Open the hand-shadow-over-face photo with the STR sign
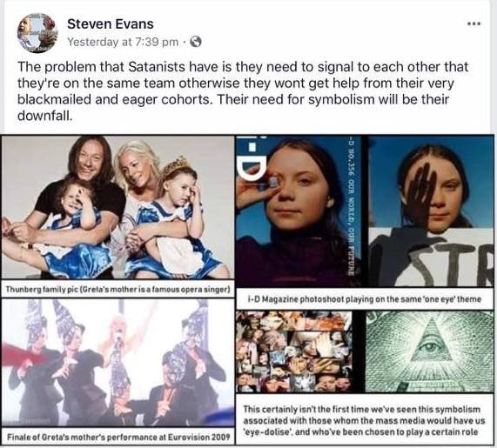The image size is (497, 448). coord(431,211)
